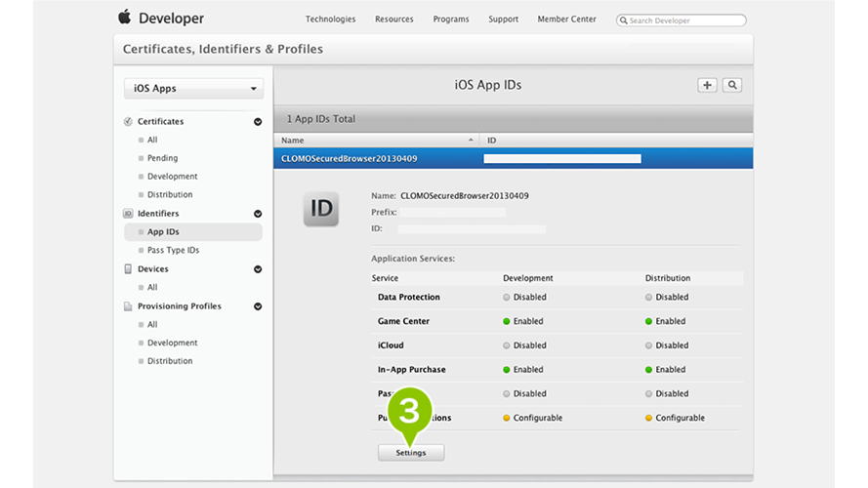Click iCloud service label
The width and height of the screenshot is (868, 488).
[x=391, y=346]
